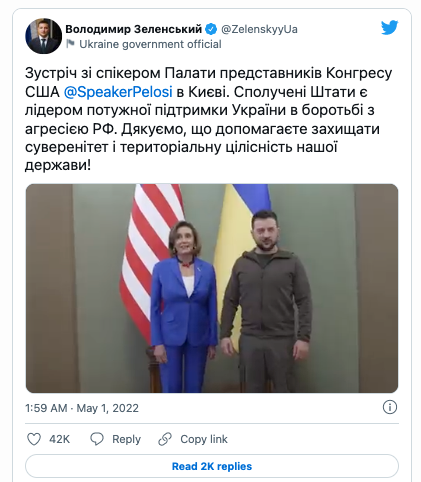Open the @ZelenskyyUa handle
The height and width of the screenshot is (482, 421).
[259, 29]
